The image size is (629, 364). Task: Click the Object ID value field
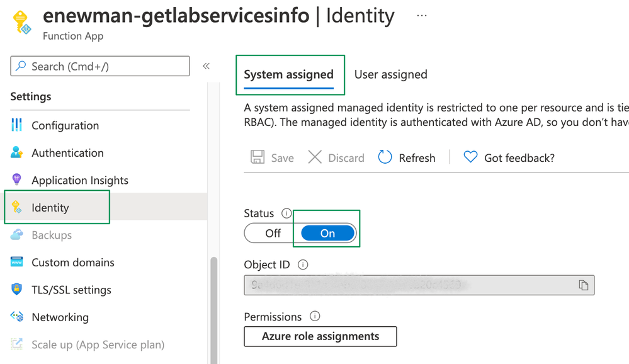tap(419, 285)
